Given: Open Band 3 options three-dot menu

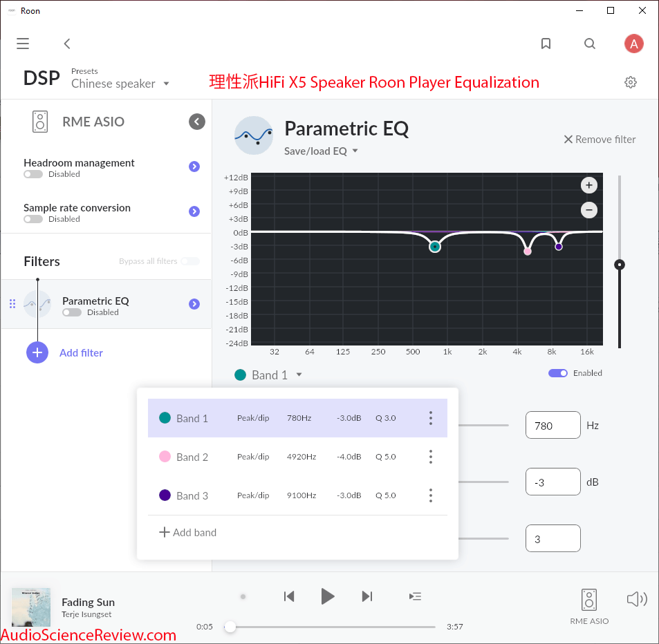Looking at the screenshot, I should 430,495.
